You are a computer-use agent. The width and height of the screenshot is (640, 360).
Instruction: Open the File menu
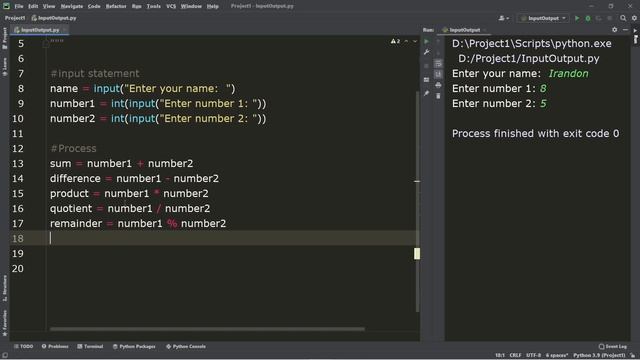coord(19,6)
